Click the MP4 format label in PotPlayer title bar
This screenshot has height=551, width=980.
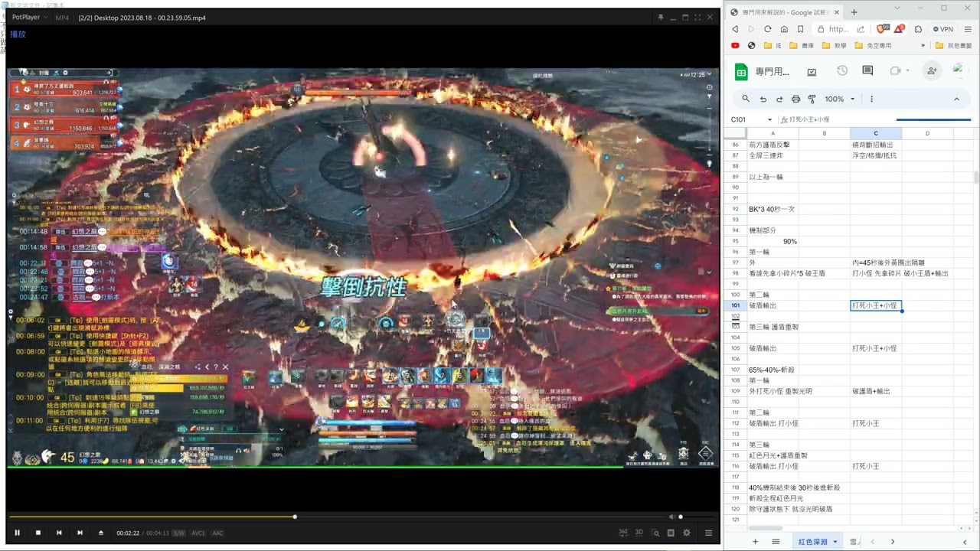tap(62, 17)
